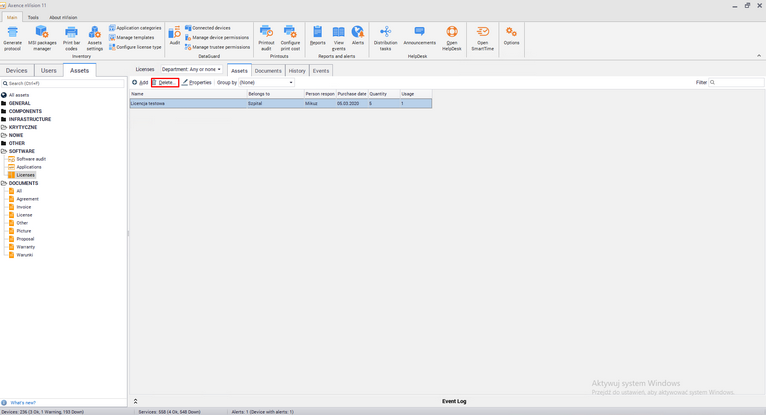Click the Generate protocol icon
This screenshot has width=766, height=415.
coord(12,34)
